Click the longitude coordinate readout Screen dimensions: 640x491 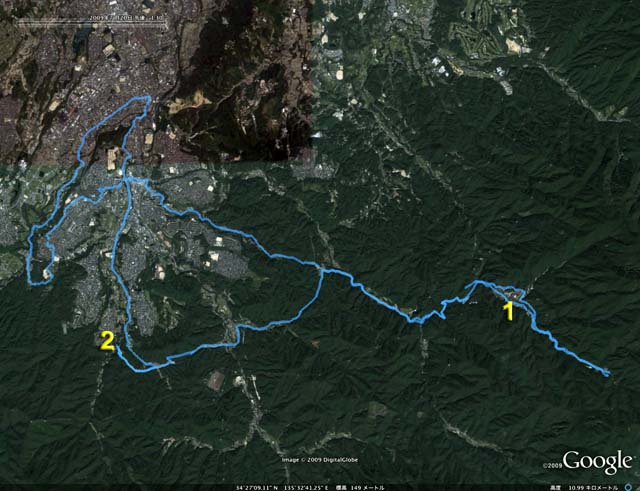coord(305,488)
